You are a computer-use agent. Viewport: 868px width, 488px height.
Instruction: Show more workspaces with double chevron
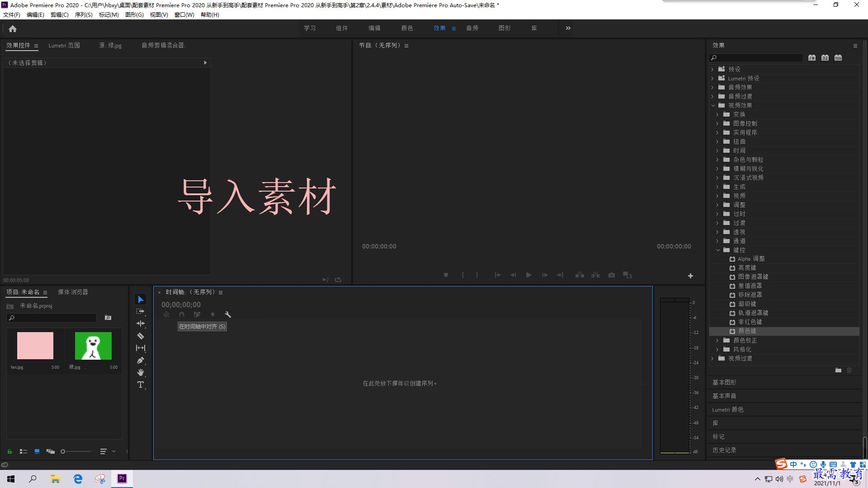(x=568, y=28)
